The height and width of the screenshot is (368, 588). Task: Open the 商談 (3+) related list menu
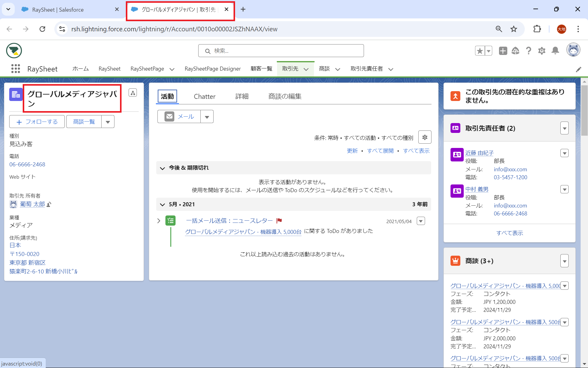point(564,261)
